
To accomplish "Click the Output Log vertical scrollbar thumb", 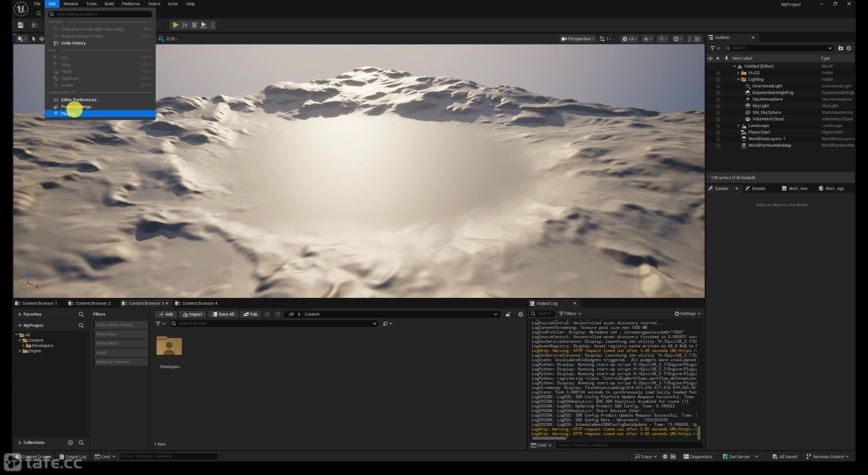I will click(699, 432).
